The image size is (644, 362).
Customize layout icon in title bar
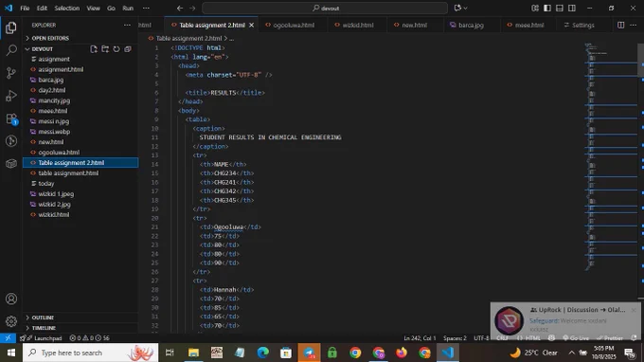535,8
